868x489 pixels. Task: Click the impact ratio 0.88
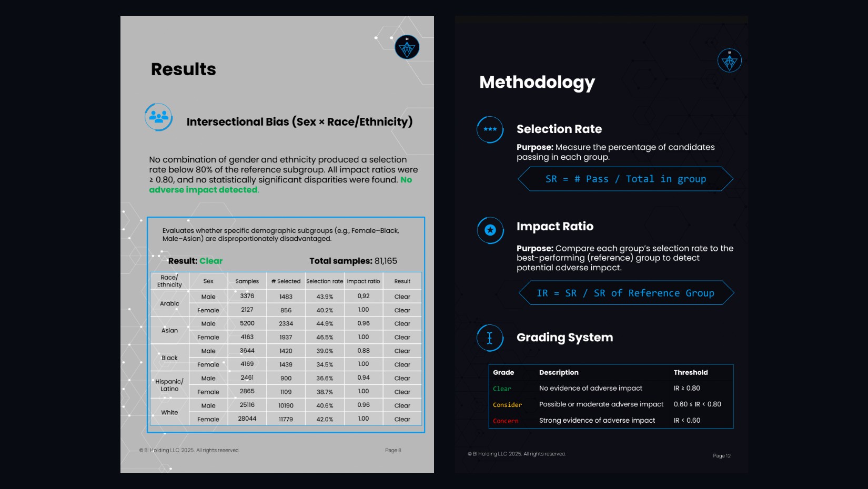pos(364,351)
